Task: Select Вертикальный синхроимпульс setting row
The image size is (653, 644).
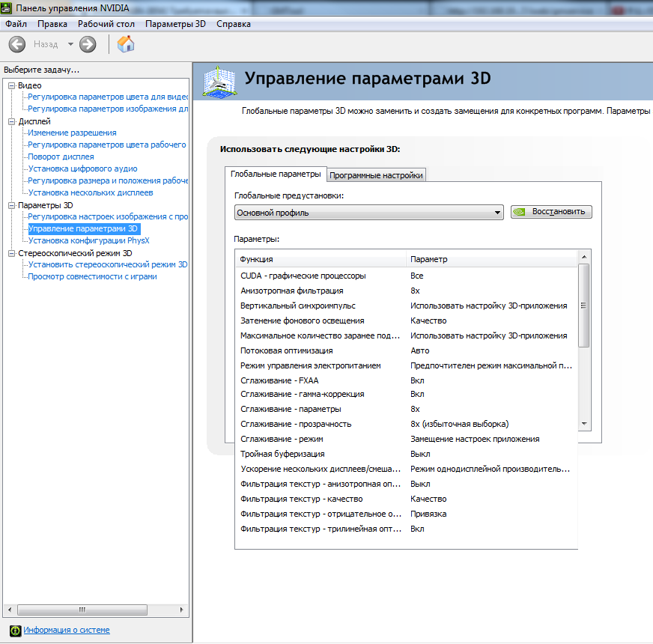Action: point(407,306)
